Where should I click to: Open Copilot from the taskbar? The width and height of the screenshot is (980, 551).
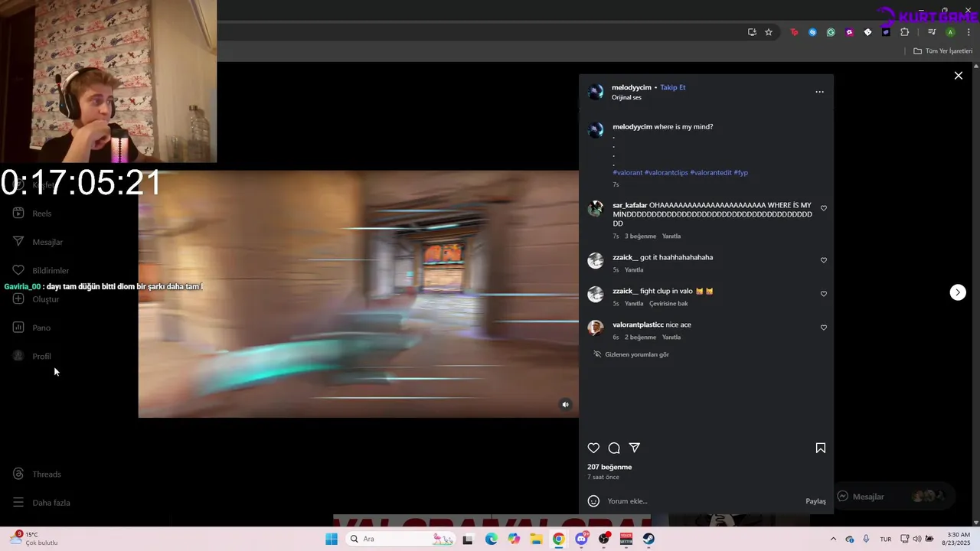514,539
